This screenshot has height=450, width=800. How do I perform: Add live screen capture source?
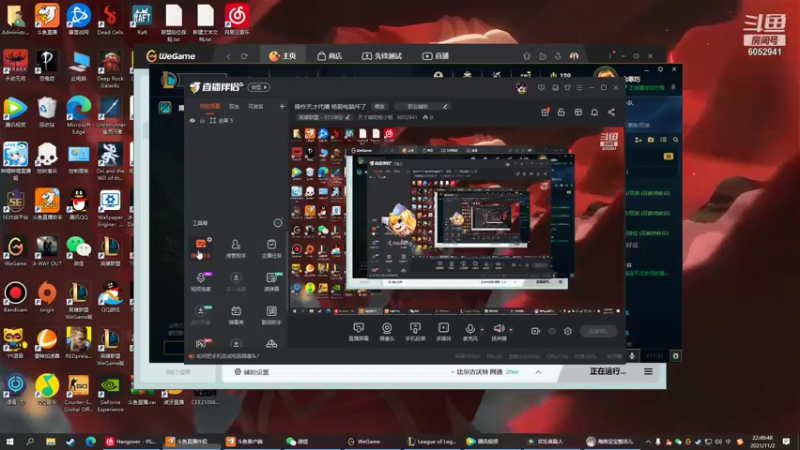pyautogui.click(x=358, y=332)
